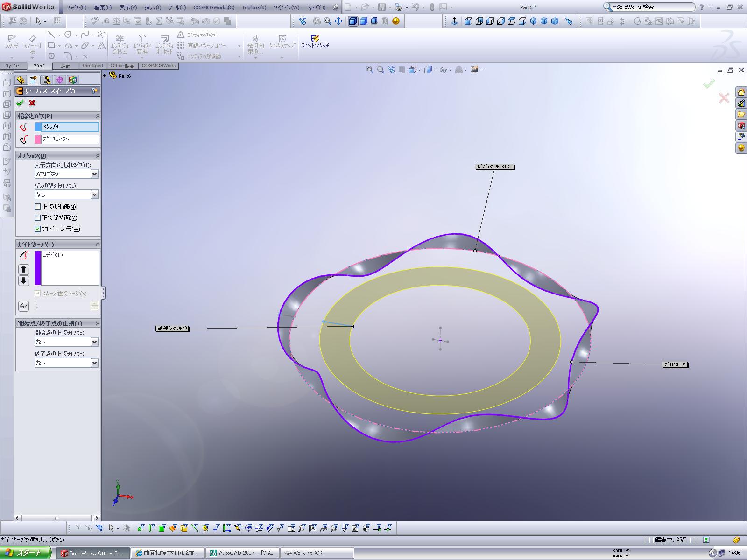The image size is (747, 560).
Task: Open File Explorer folder icon in task pane
Action: click(x=741, y=114)
